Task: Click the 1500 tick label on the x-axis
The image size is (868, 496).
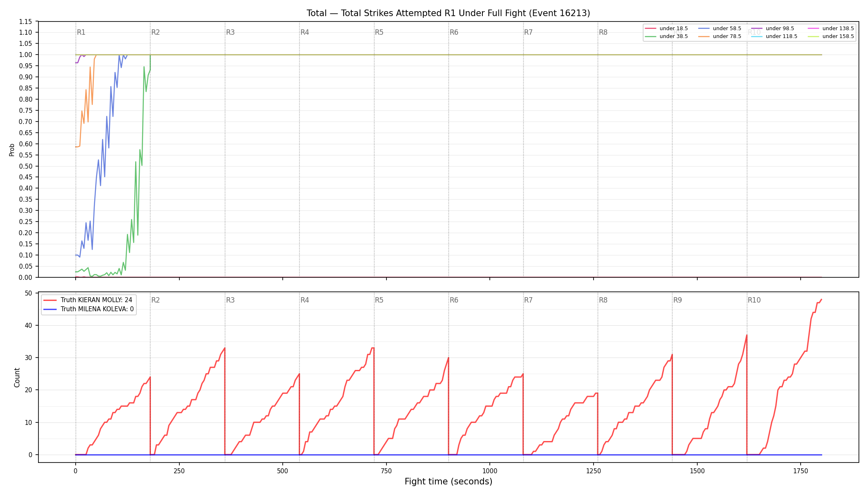Action: (x=697, y=471)
